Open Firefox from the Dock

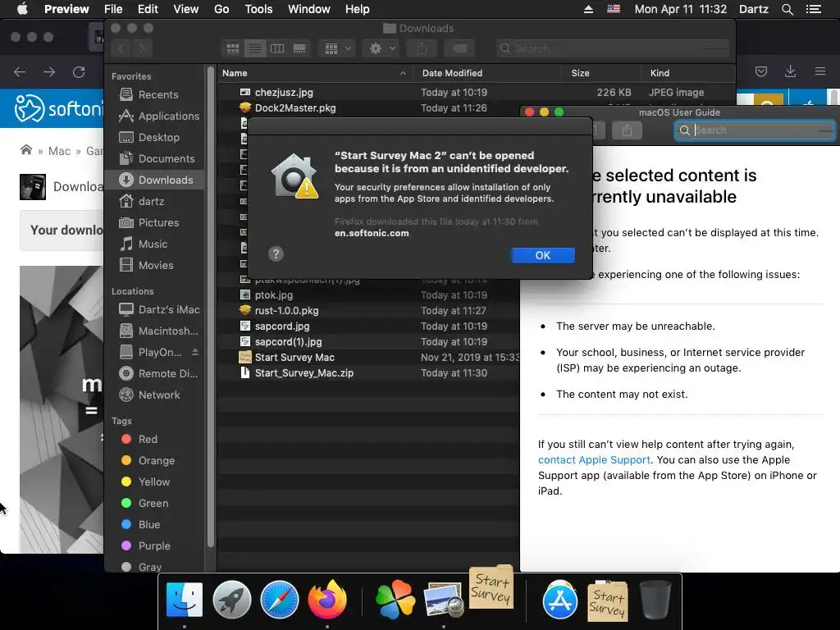coord(326,600)
